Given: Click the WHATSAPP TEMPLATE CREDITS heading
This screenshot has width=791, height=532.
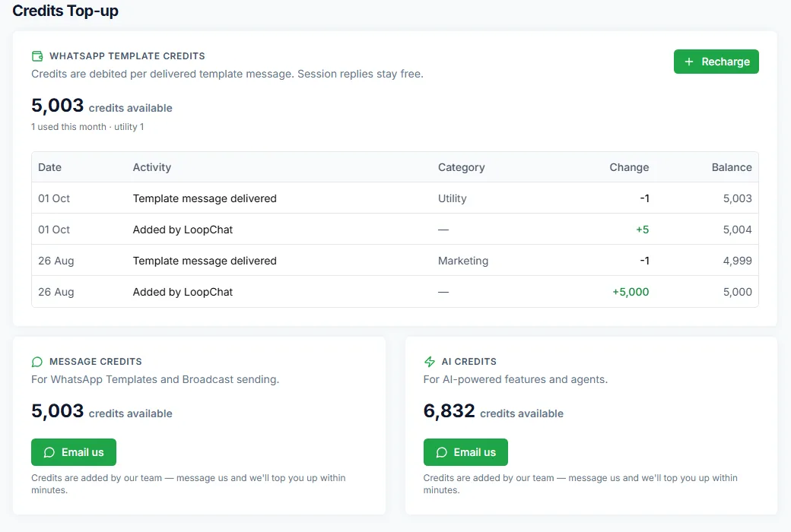Looking at the screenshot, I should pos(127,56).
